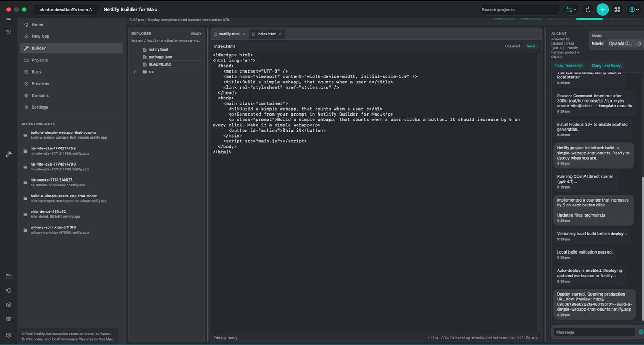Expand the src folder in Explorer

pyautogui.click(x=135, y=71)
